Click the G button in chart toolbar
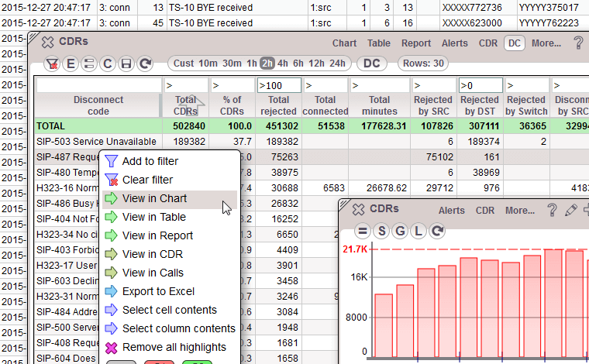 (x=400, y=231)
